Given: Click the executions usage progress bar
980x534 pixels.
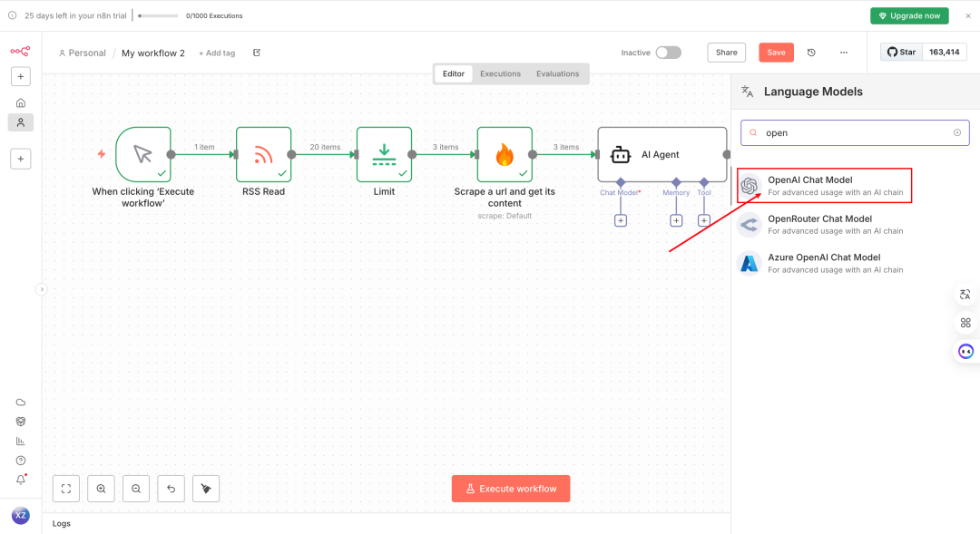Looking at the screenshot, I should pos(158,15).
